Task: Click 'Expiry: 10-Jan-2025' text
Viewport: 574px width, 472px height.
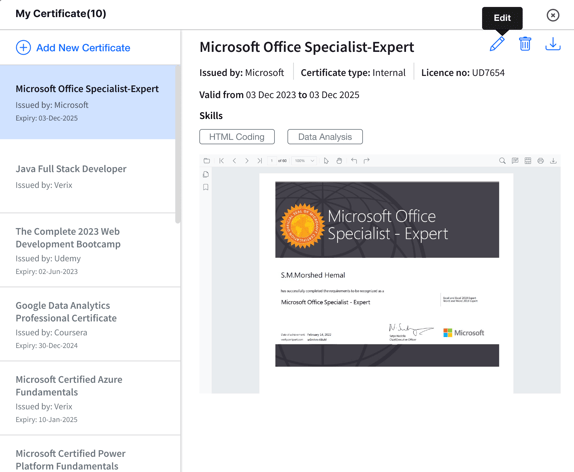Action: tap(46, 419)
